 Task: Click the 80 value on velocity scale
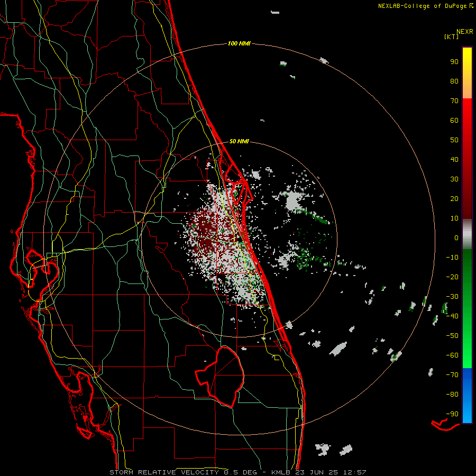pyautogui.click(x=454, y=81)
